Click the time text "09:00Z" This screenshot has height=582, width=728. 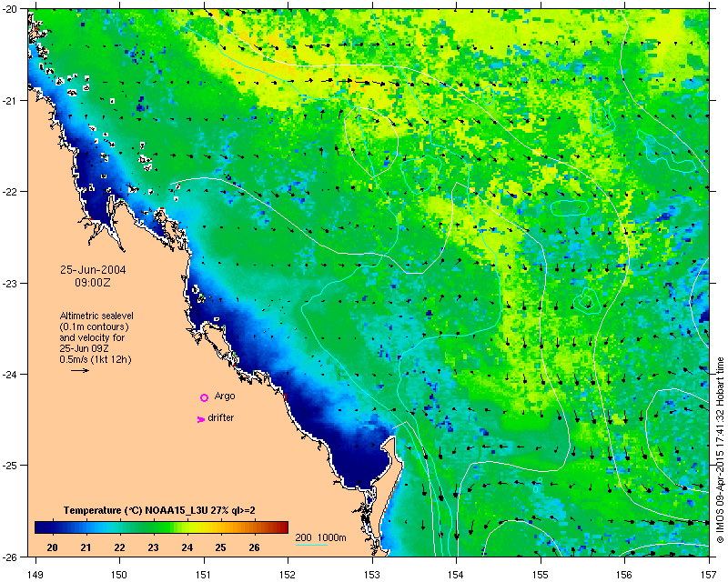93,282
